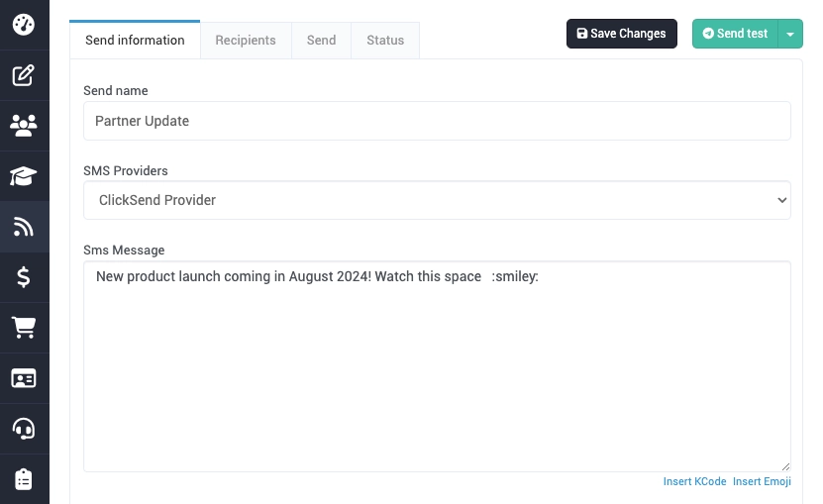This screenshot has width=823, height=504.
Task: Open the contacts people icon
Action: tap(24, 125)
